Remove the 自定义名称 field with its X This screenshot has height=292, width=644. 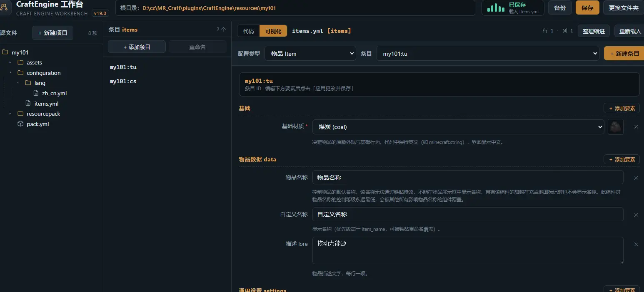(x=636, y=215)
